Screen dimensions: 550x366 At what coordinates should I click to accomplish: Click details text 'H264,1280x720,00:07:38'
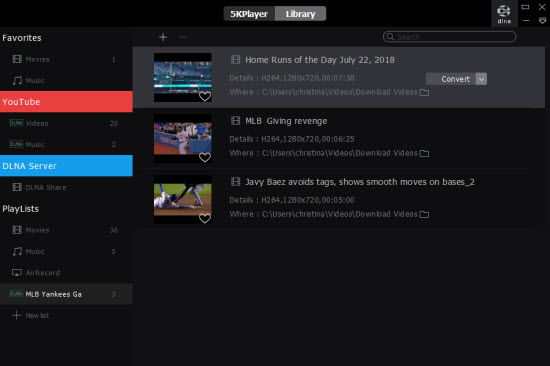(x=308, y=78)
